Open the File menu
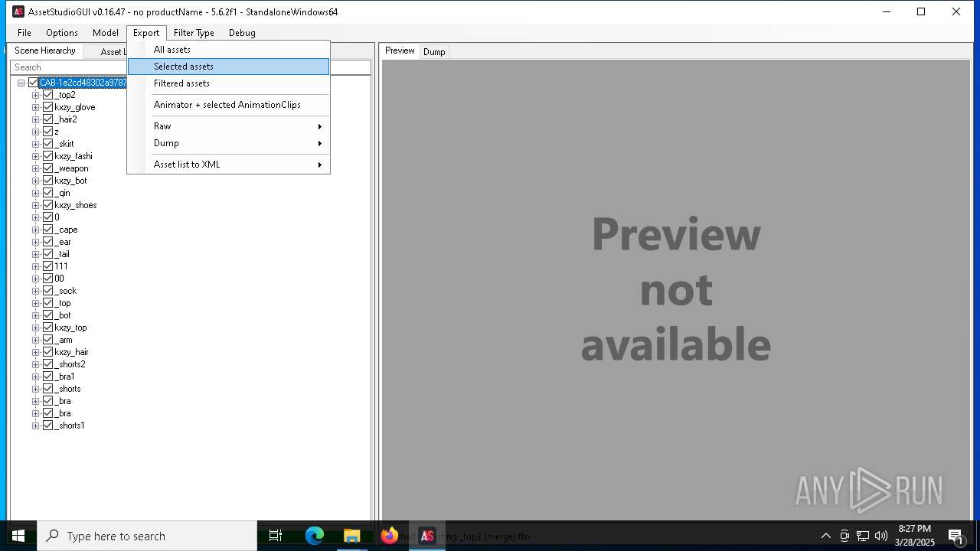 pyautogui.click(x=24, y=33)
